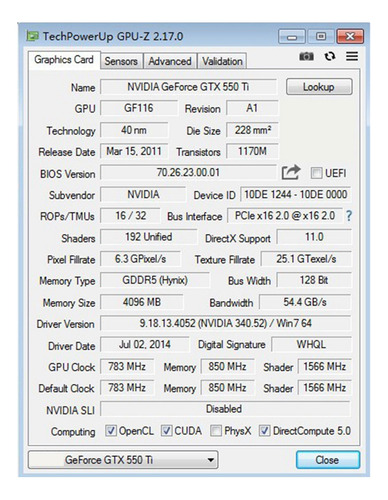Click the Memory Size value 4096 MB

tap(142, 302)
